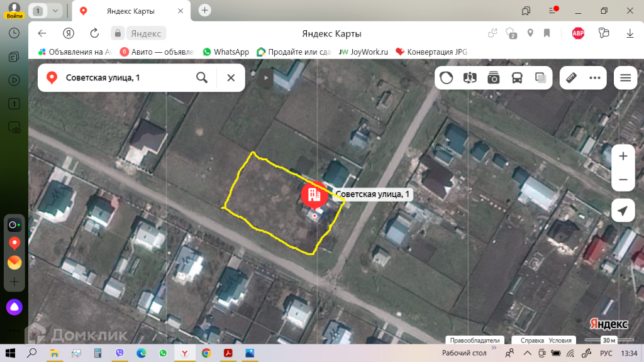Open Chrome from taskbar
644x362 pixels.
(206, 353)
